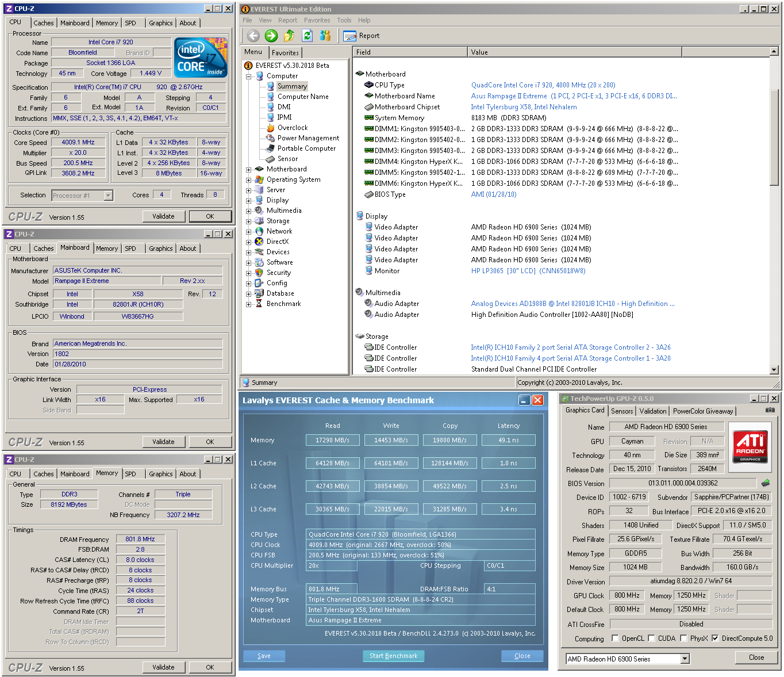The height and width of the screenshot is (677, 784).
Task: Open the Sensor page in EVEREST
Action: [x=287, y=159]
